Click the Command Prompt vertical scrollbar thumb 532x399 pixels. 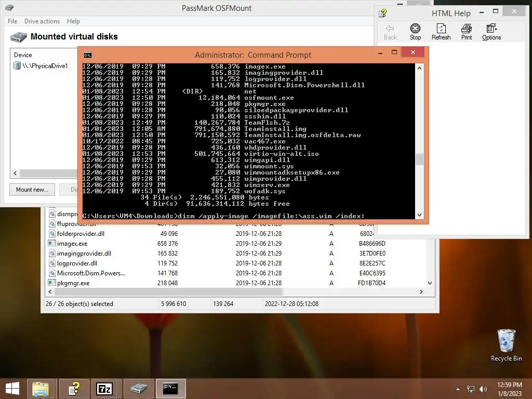point(419,159)
